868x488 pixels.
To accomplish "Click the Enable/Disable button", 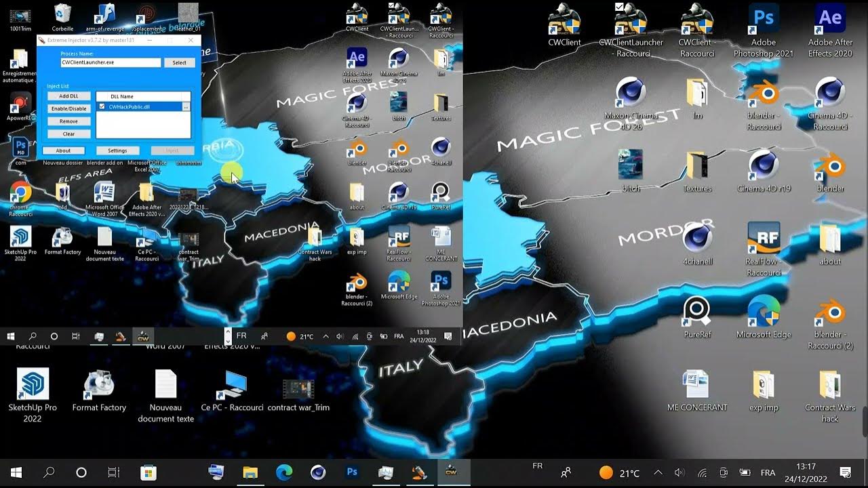I will pyautogui.click(x=68, y=108).
